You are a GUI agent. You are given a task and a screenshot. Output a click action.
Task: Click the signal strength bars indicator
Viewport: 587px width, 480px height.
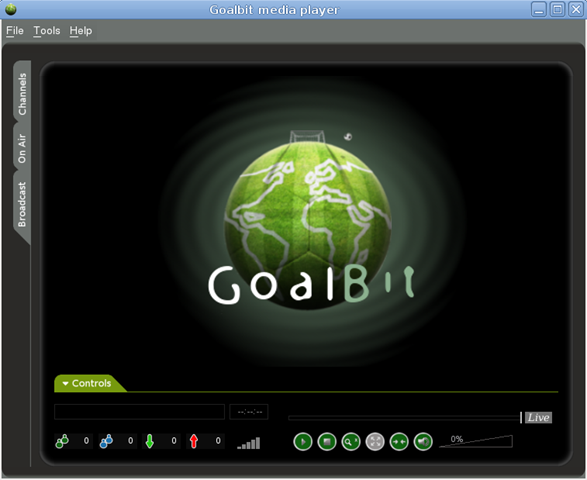coord(249,443)
